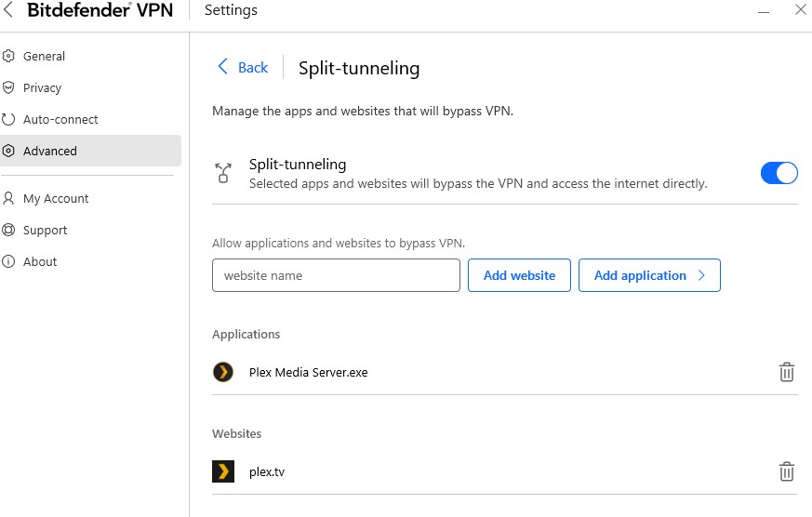Select the Privacy menu item
Viewport: 812px width, 517px height.
click(x=42, y=87)
